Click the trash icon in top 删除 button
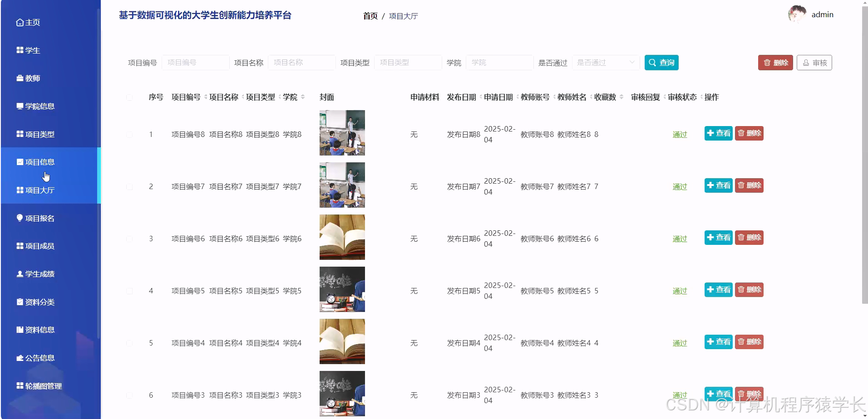Image resolution: width=868 pixels, height=419 pixels. point(767,63)
